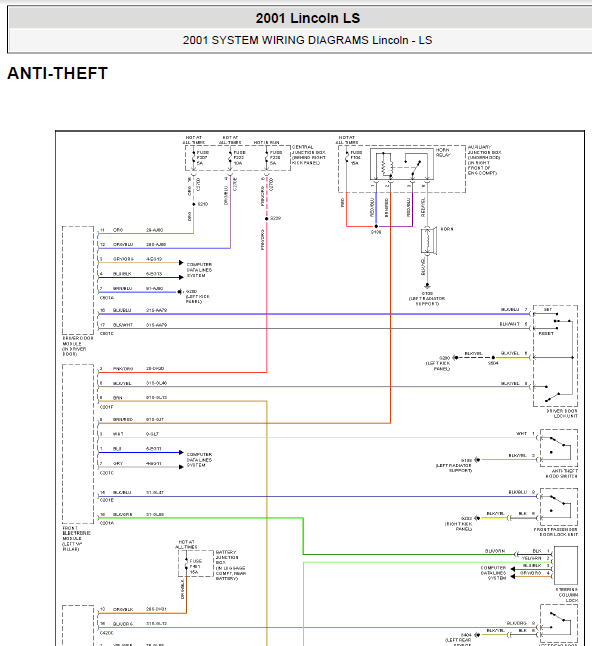Click the Horn component symbol
592x646 pixels.
tap(428, 241)
